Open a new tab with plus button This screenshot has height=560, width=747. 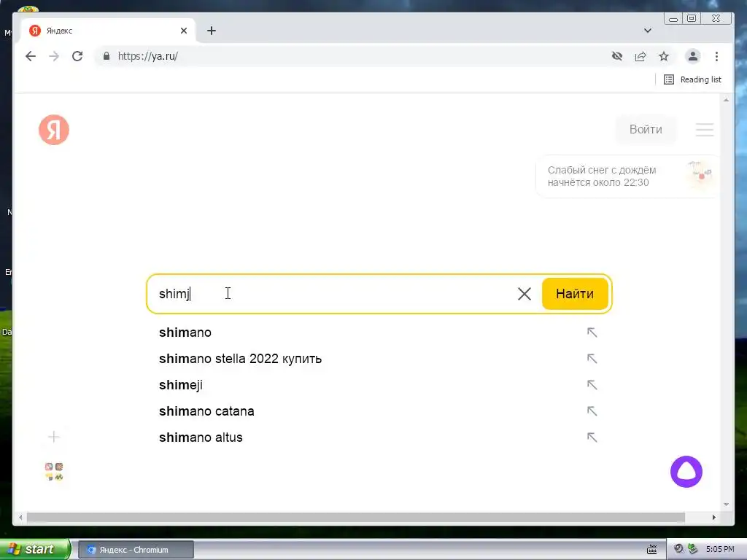[x=212, y=31]
